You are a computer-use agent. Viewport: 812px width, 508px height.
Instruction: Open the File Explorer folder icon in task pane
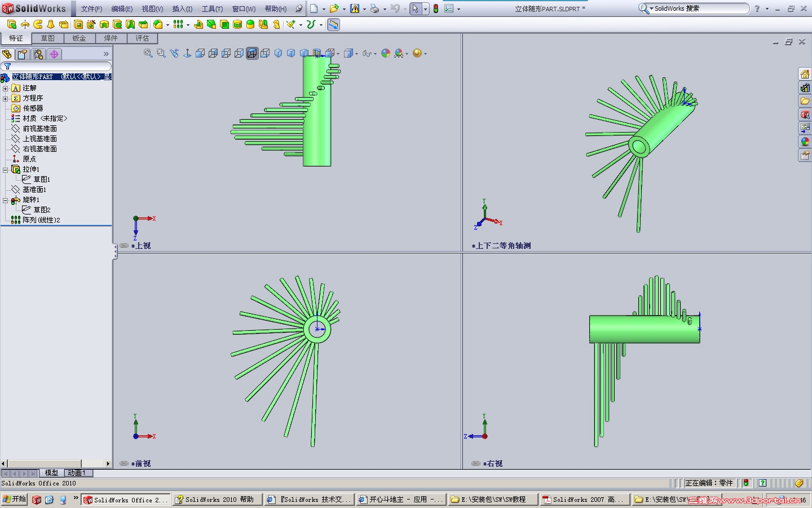[805, 101]
